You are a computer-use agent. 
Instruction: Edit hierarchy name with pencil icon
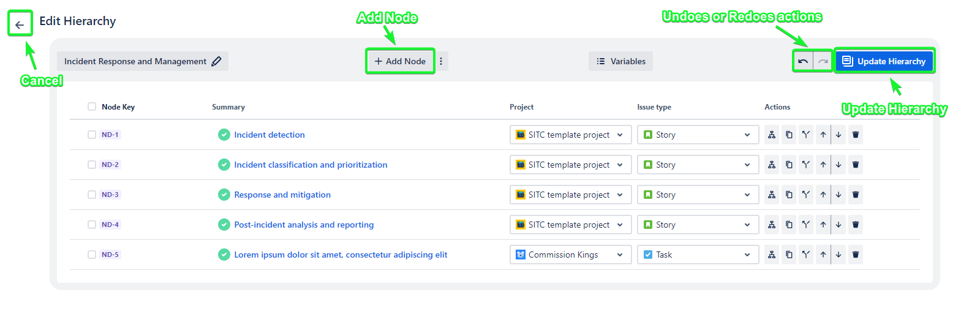[216, 61]
